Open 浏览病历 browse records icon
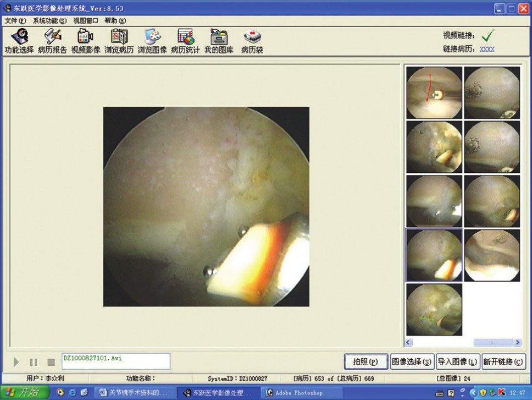 (119, 41)
